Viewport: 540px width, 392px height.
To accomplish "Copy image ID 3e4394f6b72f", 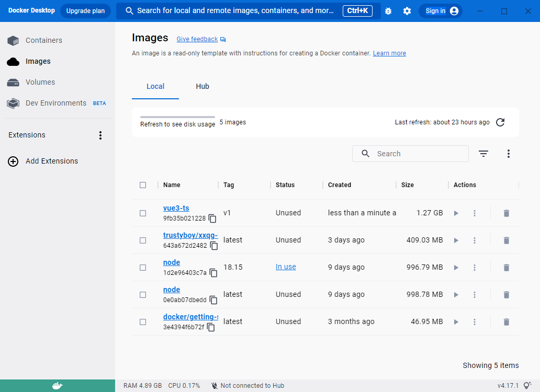I will click(211, 327).
